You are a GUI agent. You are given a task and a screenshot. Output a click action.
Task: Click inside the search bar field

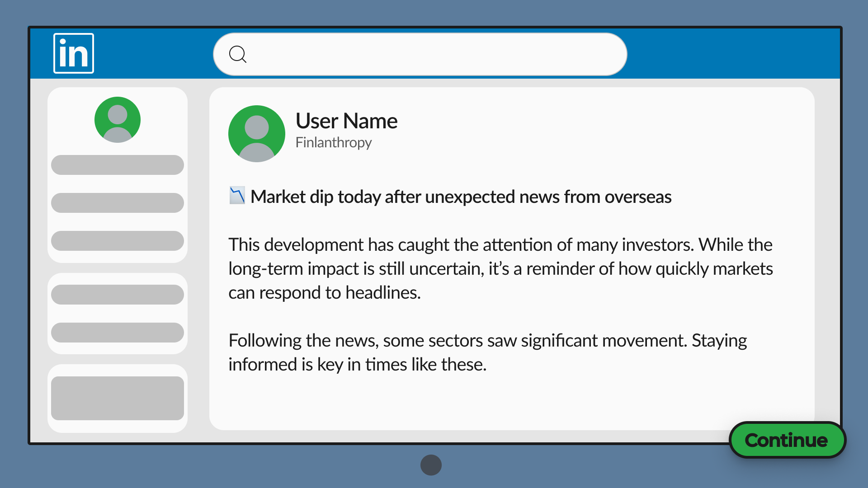(429, 54)
